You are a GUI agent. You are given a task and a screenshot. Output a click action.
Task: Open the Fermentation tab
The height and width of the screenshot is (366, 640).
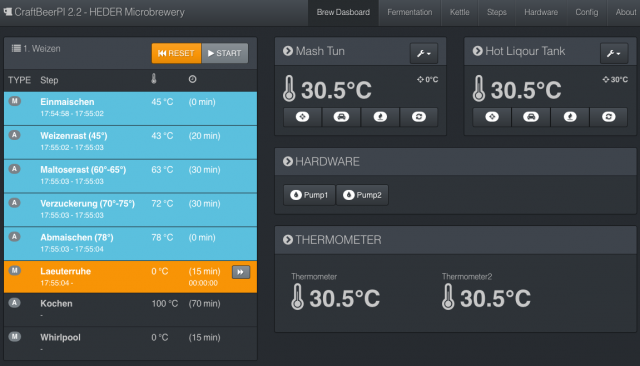click(x=409, y=12)
